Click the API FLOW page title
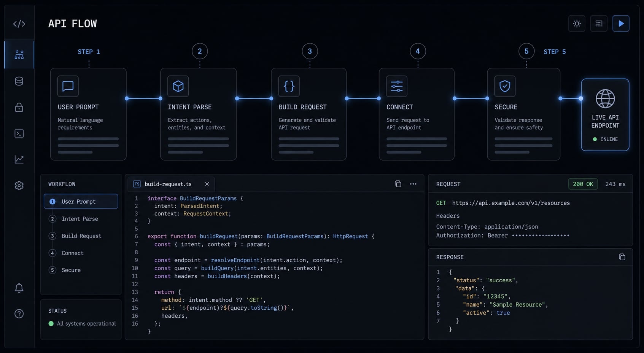The width and height of the screenshot is (644, 353). [x=73, y=24]
